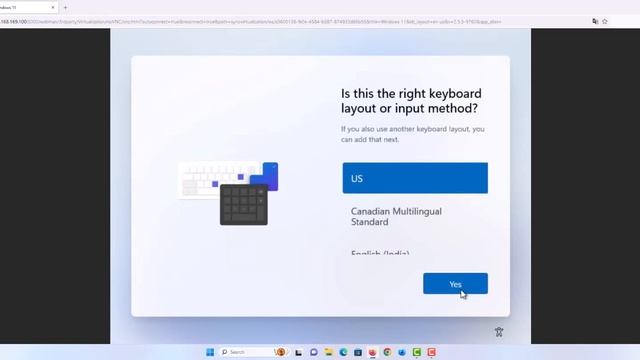Switch to Firefox in the taskbar
The height and width of the screenshot is (360, 640).
(373, 352)
